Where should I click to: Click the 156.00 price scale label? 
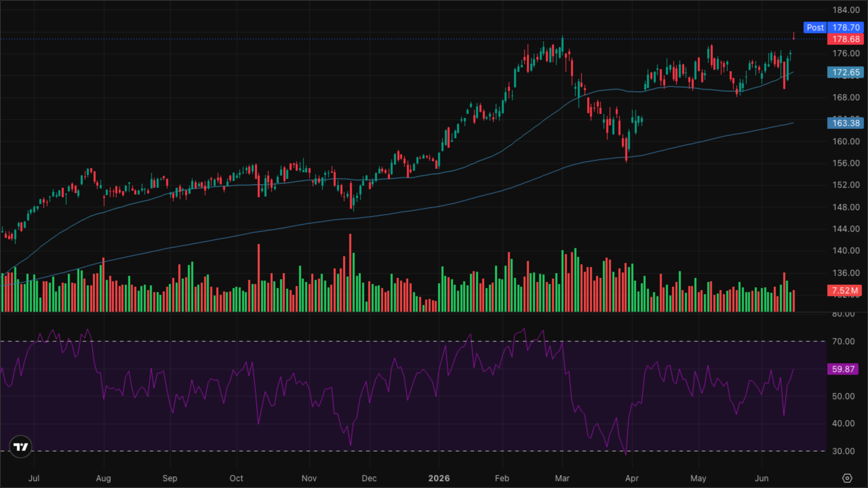tap(846, 163)
